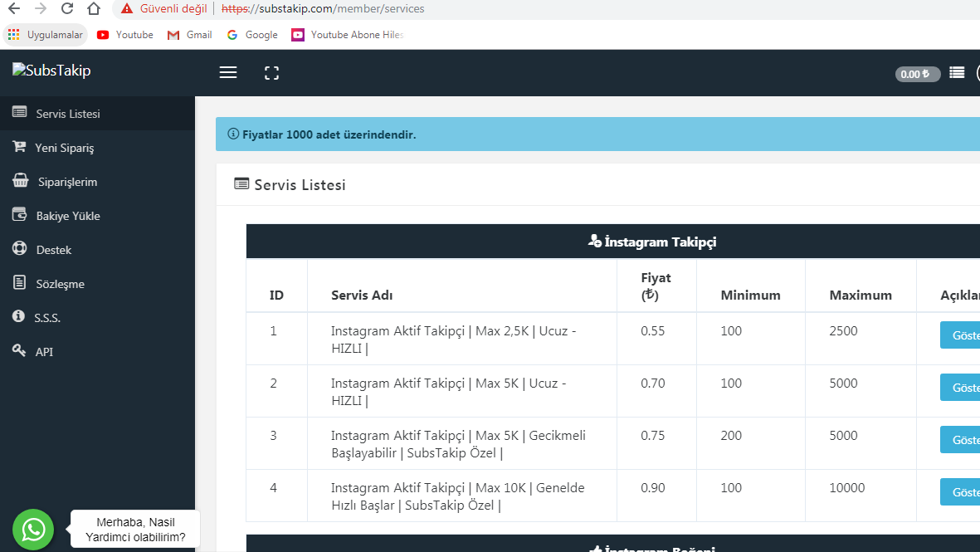Image resolution: width=980 pixels, height=552 pixels.
Task: Click the Servis Listesi sidebar list icon
Action: [19, 112]
